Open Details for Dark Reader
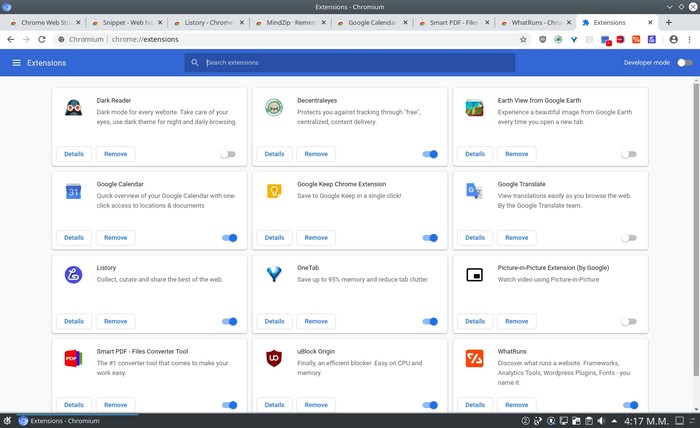The width and height of the screenshot is (700, 428). (74, 154)
